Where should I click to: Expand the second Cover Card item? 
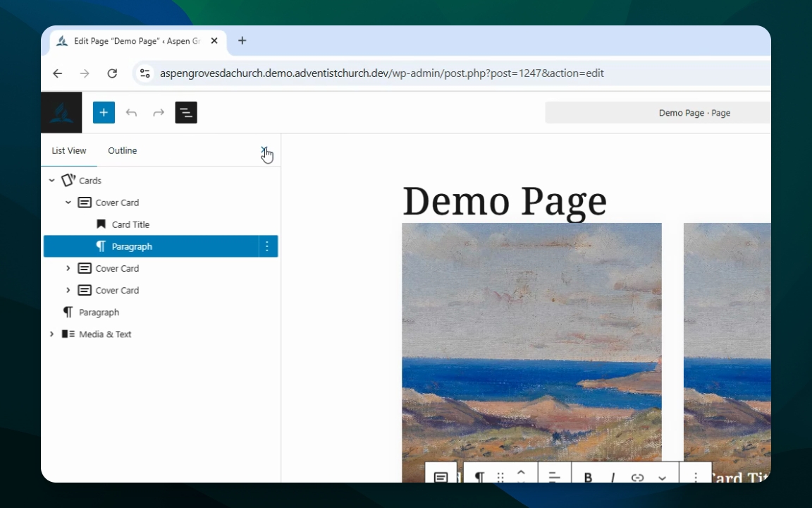point(68,268)
